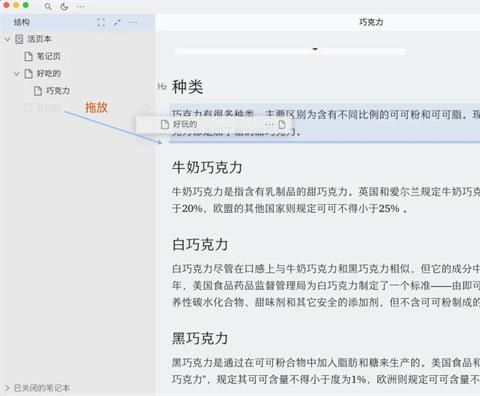Click the yellow minimize window button
The width and height of the screenshot is (480, 396).
(x=16, y=5)
